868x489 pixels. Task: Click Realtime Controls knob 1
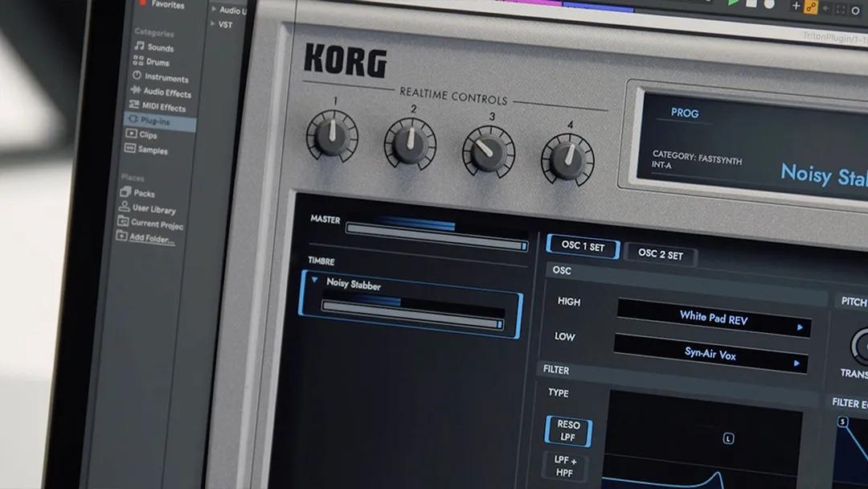click(332, 136)
